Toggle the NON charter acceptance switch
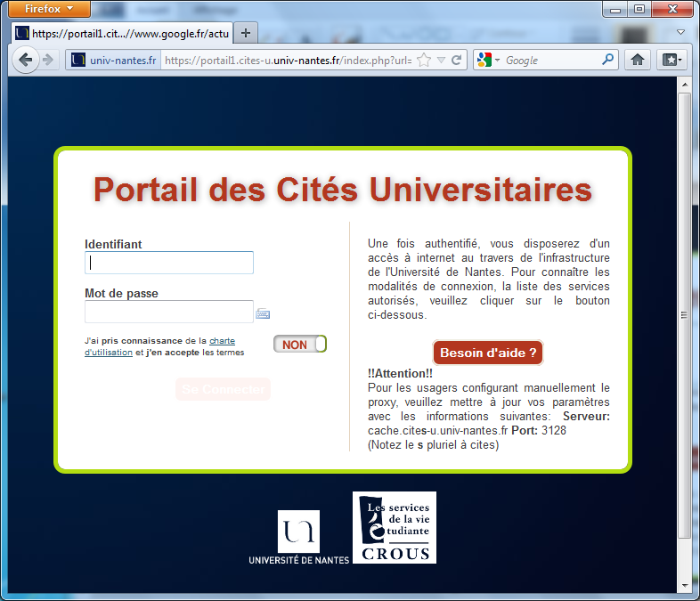The height and width of the screenshot is (601, 700). [300, 345]
